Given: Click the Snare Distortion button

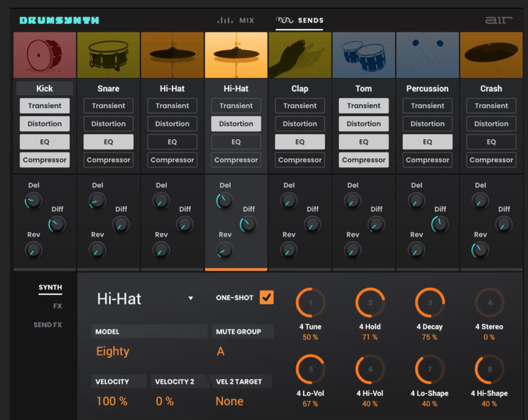Looking at the screenshot, I should point(108,124).
